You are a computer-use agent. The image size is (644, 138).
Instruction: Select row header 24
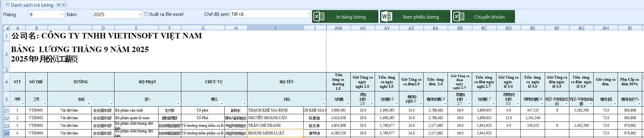(6, 133)
